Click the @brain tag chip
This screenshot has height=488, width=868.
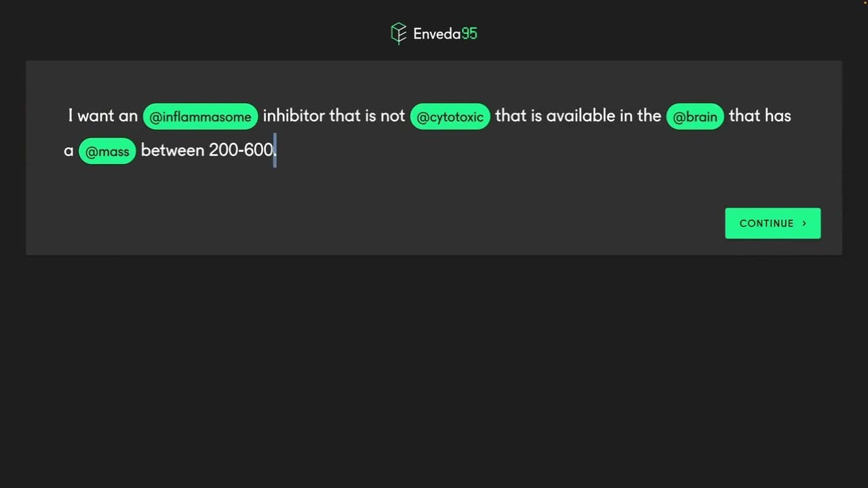tap(694, 117)
